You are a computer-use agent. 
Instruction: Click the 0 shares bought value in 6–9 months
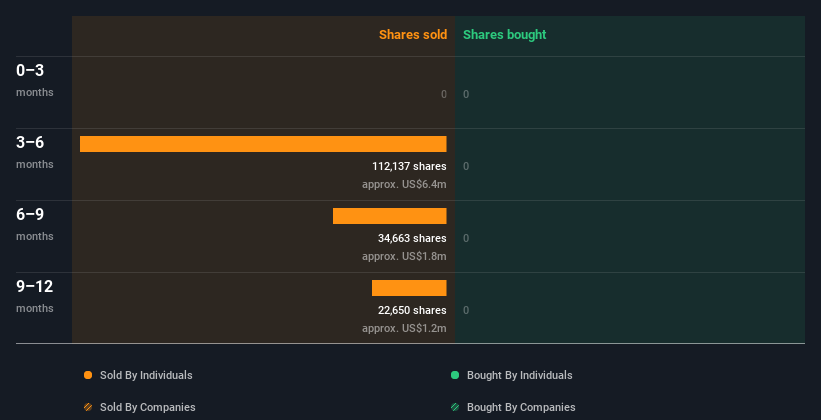[466, 238]
